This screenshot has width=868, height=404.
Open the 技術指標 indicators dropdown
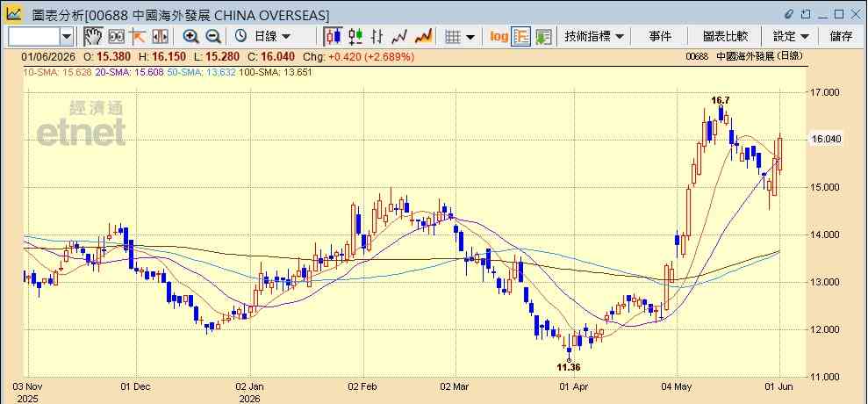[593, 37]
